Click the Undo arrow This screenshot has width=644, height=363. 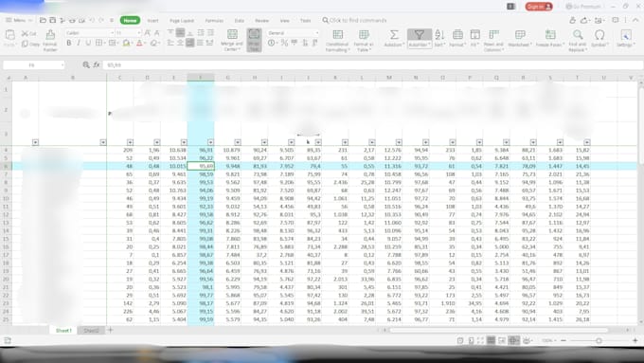pyautogui.click(x=92, y=20)
